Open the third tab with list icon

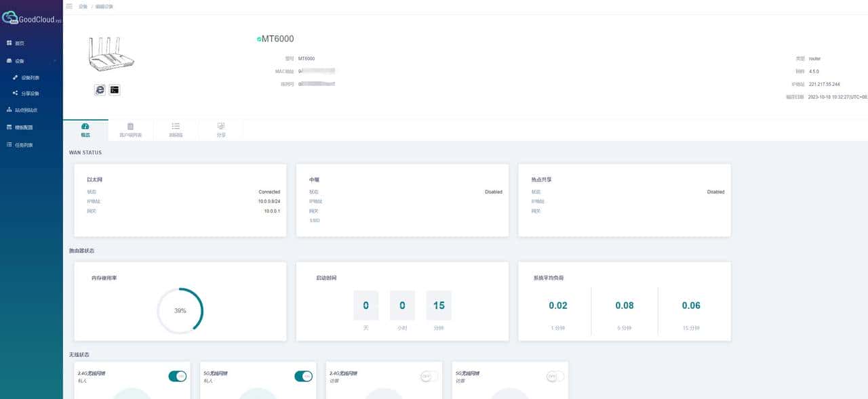[176, 129]
